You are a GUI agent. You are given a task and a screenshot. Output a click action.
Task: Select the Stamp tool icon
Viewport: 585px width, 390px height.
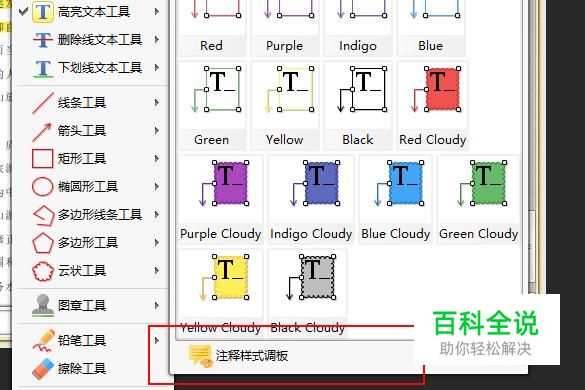(x=43, y=305)
